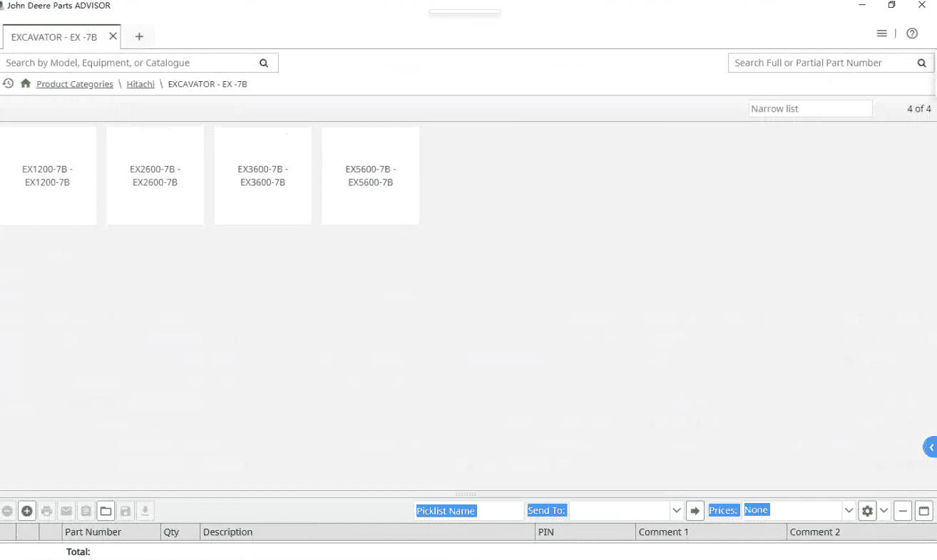Click the remove item minus icon in picklist toolbar

pos(7,511)
